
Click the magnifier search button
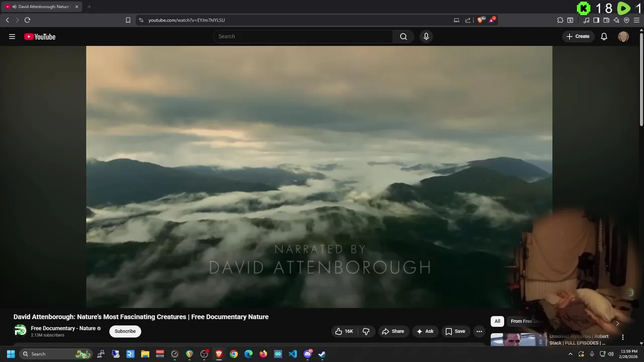tap(404, 36)
